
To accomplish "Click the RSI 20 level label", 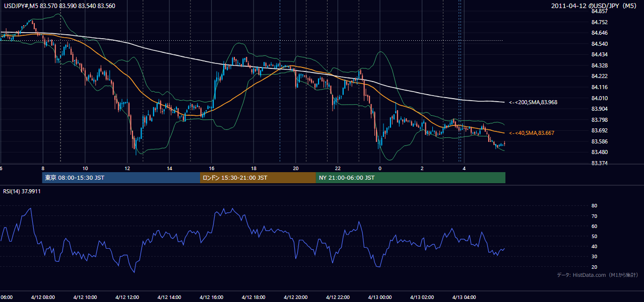I will 595,267.
